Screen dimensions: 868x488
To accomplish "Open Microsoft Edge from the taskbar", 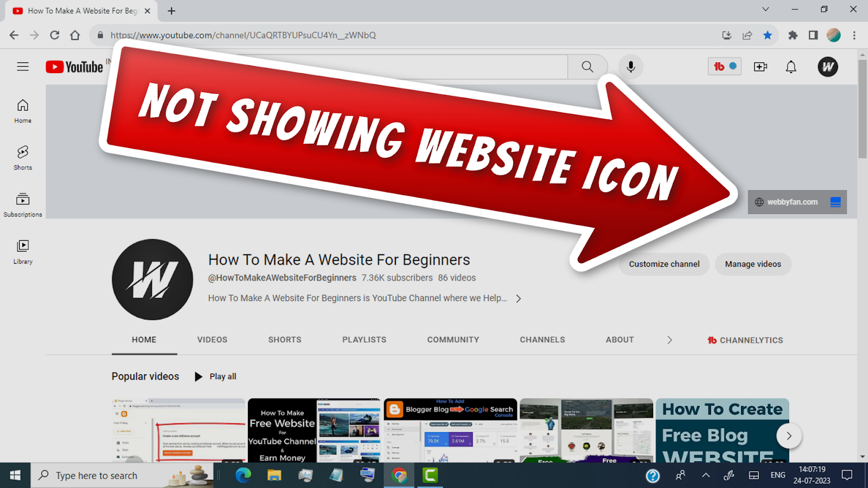I will tap(243, 476).
